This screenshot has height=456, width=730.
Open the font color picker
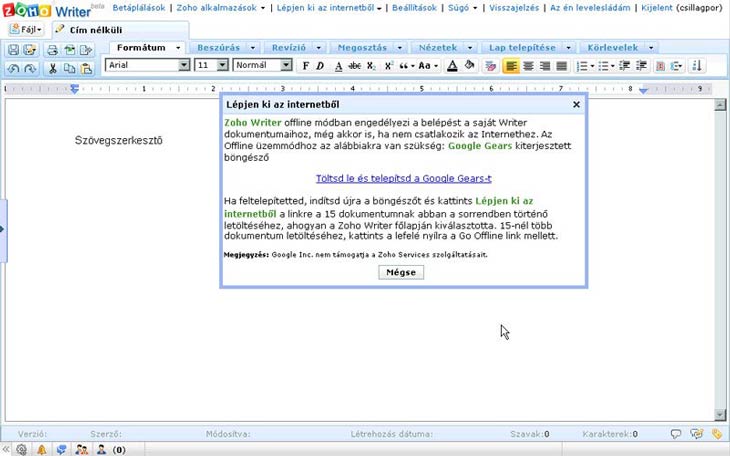pos(452,66)
